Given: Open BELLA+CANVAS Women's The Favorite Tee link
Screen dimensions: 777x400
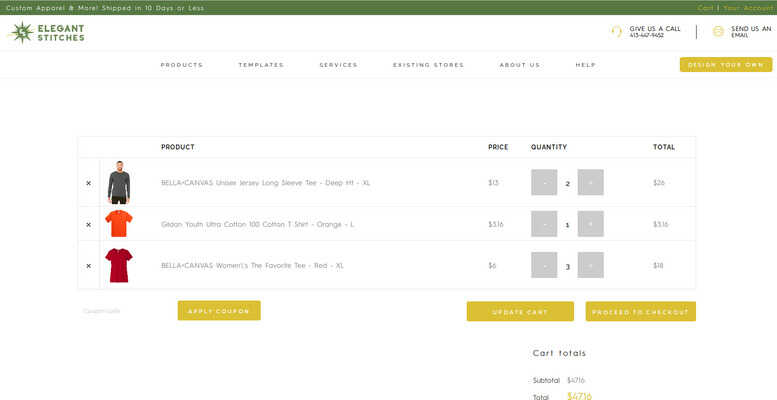Looking at the screenshot, I should coord(252,266).
